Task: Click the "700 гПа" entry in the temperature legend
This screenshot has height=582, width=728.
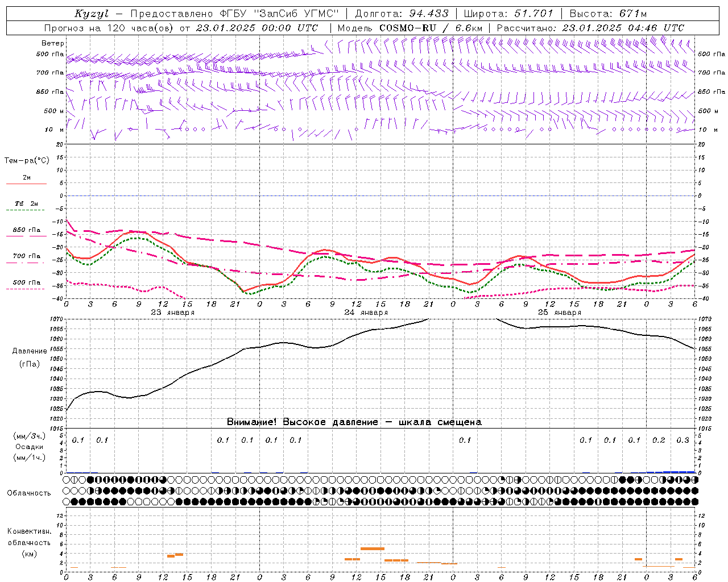Action: click(27, 256)
